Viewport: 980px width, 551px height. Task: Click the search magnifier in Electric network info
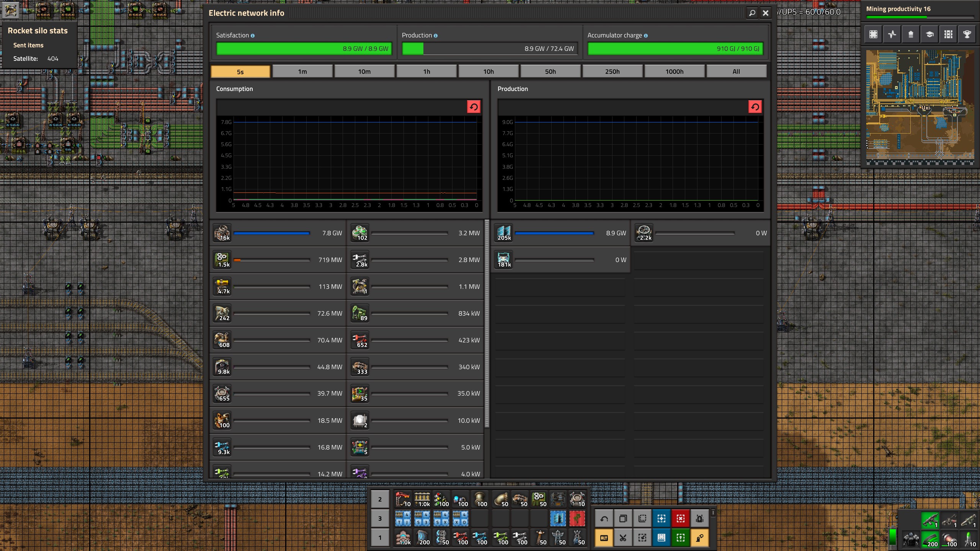(752, 13)
